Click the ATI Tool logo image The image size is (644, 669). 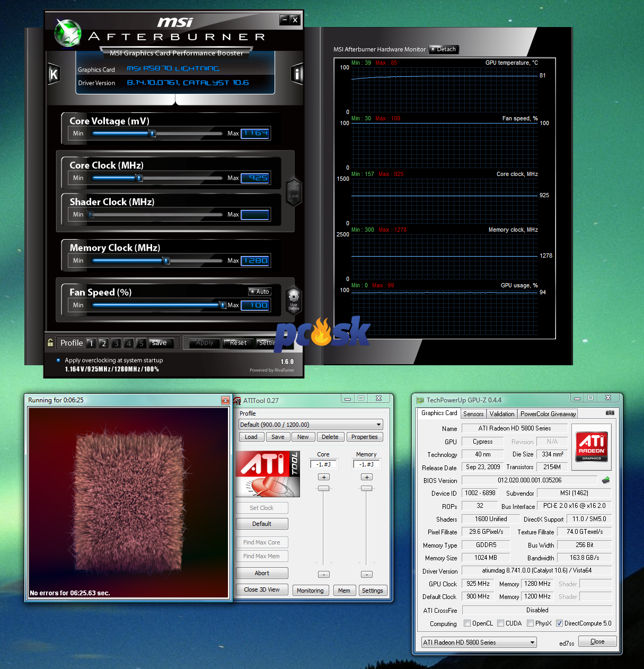268,474
